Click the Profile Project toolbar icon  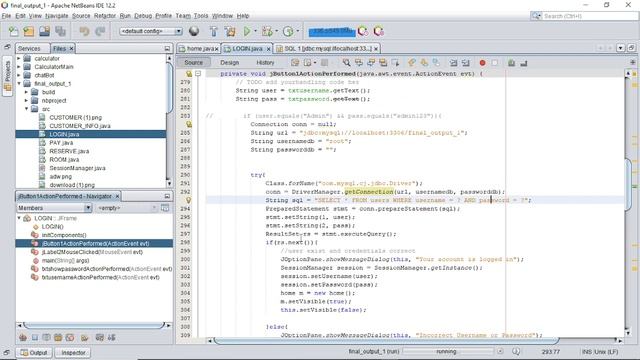288,31
